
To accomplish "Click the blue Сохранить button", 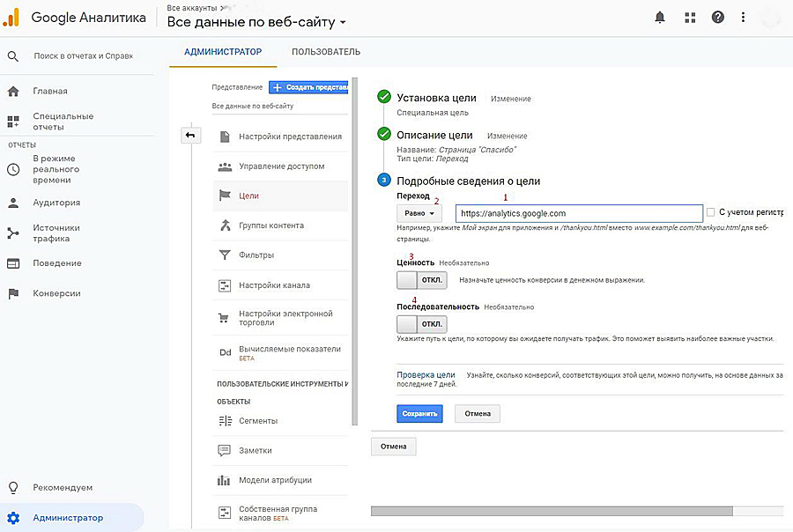I will coord(419,413).
